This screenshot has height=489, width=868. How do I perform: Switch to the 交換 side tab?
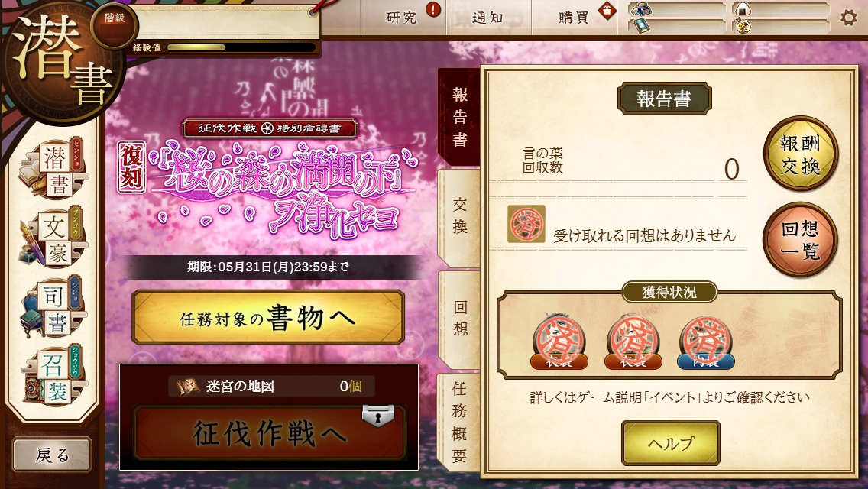[x=459, y=218]
